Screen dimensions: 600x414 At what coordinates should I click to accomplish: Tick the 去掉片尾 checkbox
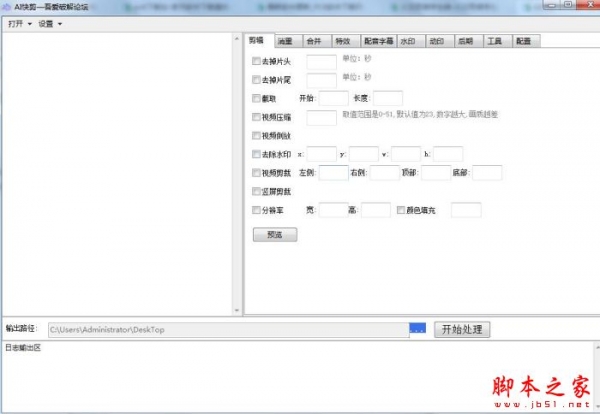tap(256, 80)
